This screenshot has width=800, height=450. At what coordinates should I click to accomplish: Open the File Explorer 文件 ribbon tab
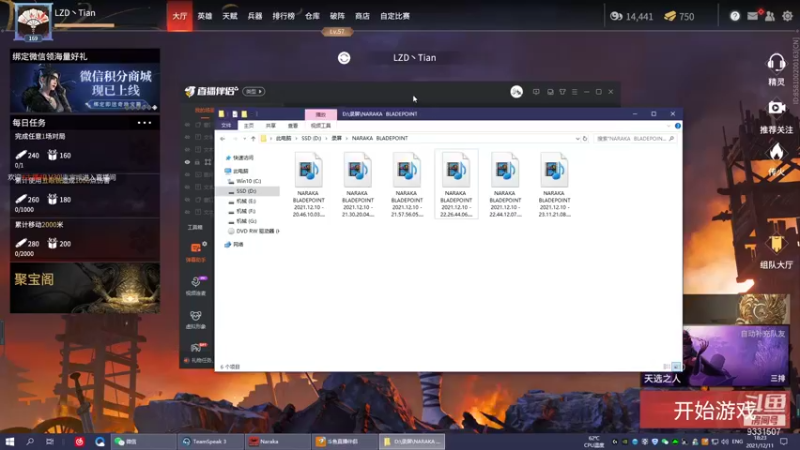click(x=226, y=126)
